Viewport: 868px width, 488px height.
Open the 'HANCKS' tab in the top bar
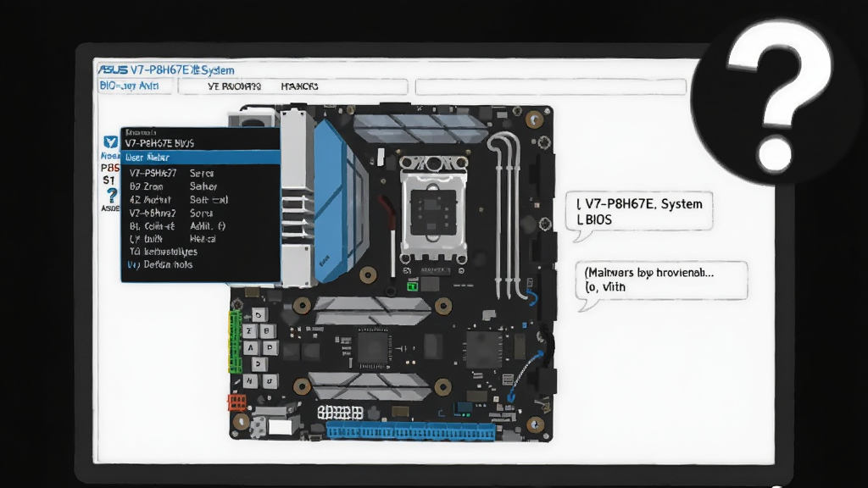(299, 86)
